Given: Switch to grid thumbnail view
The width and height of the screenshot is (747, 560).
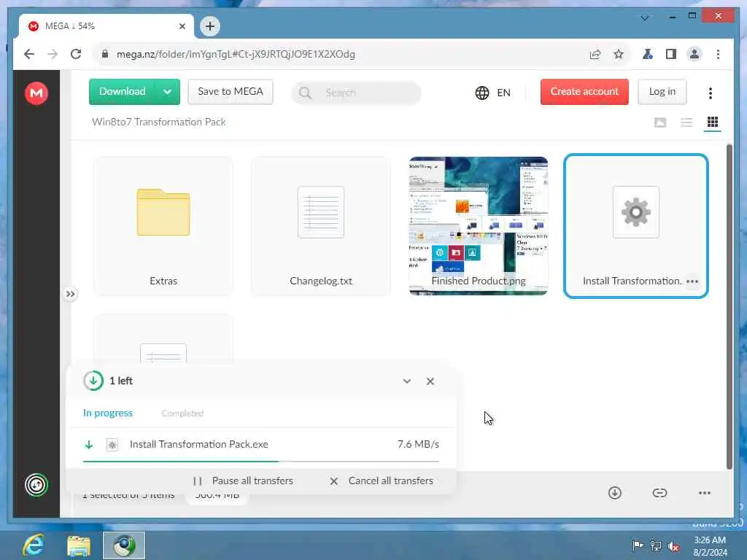Looking at the screenshot, I should [712, 122].
